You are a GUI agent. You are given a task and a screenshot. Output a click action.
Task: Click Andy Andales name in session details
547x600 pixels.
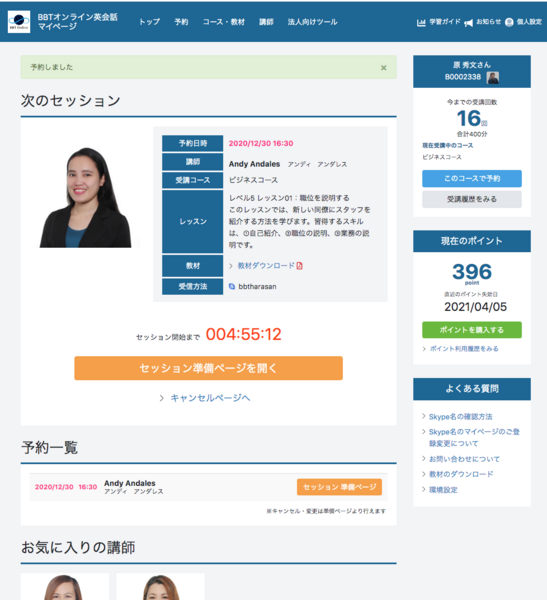click(255, 164)
